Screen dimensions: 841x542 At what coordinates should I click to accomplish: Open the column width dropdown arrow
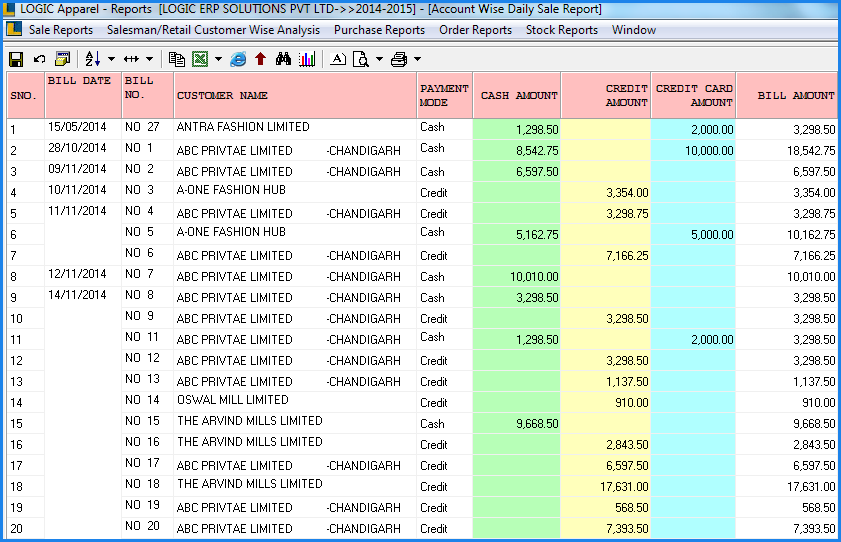click(150, 59)
